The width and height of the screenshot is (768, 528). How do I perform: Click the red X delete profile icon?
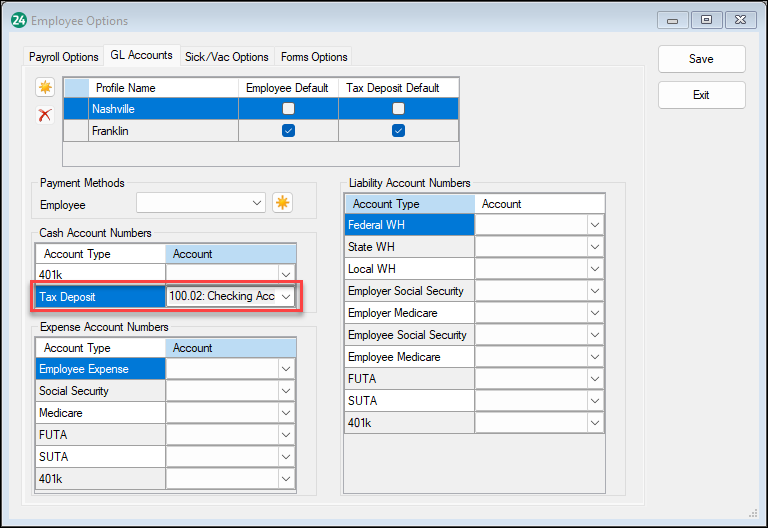click(44, 116)
